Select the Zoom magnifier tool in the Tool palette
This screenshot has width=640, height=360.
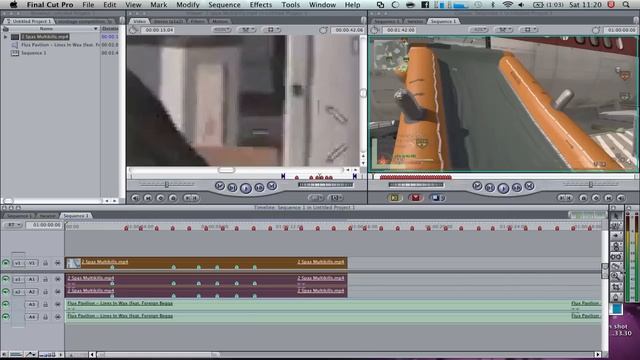616,276
